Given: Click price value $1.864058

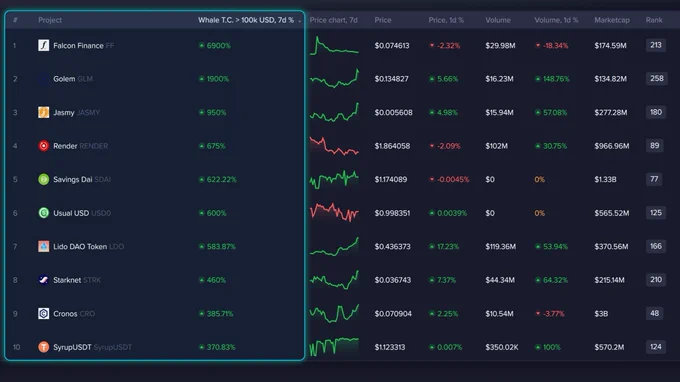Looking at the screenshot, I should [392, 146].
